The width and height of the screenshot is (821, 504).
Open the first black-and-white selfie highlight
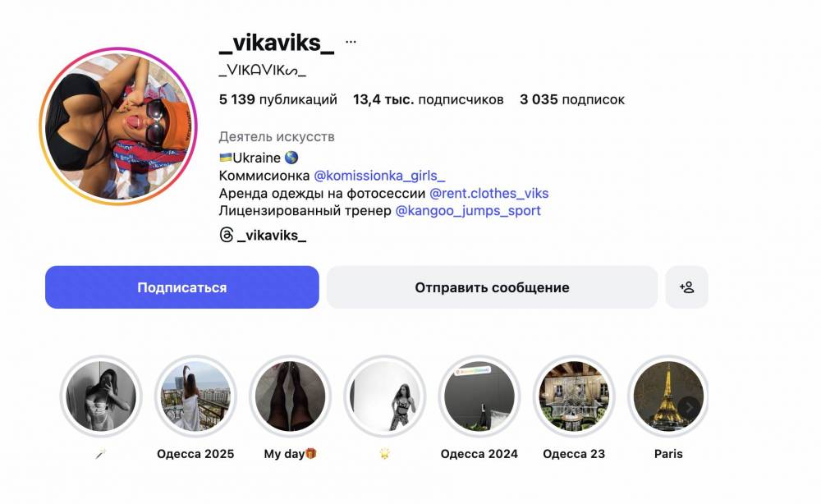(101, 396)
